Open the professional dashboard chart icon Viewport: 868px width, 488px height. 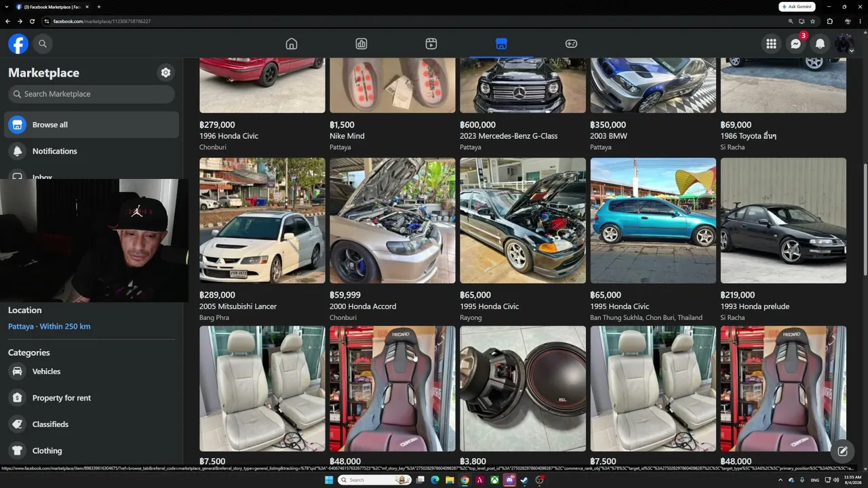click(x=361, y=43)
